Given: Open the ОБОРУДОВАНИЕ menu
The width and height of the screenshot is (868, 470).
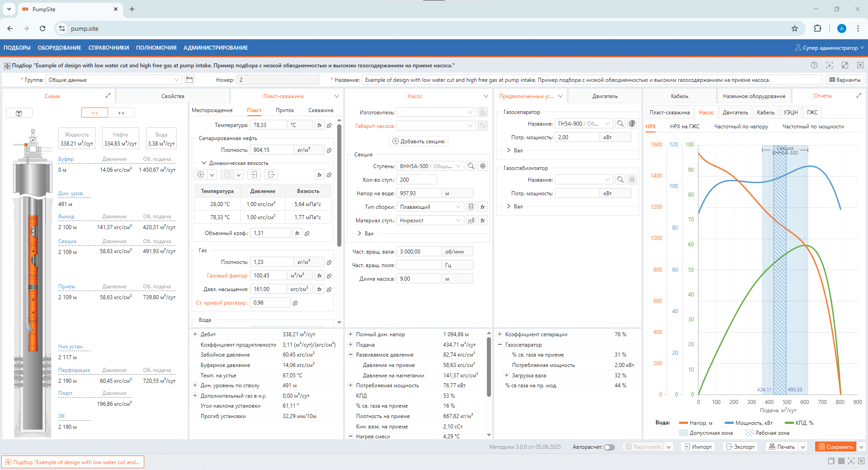Looking at the screenshot, I should tap(59, 48).
